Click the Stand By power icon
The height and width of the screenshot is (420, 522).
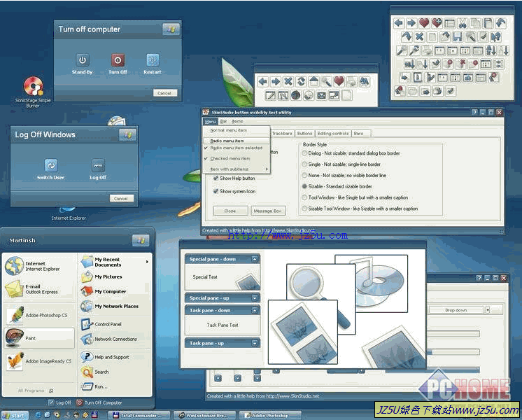83,60
